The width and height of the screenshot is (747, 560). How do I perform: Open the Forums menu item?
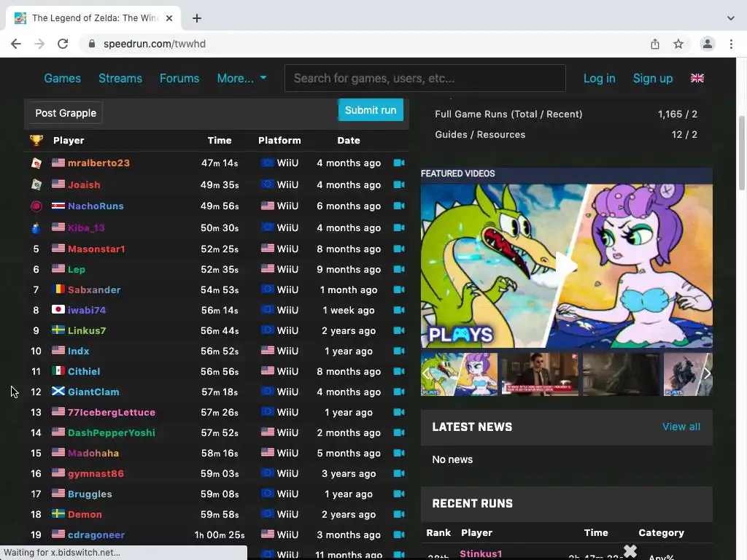pyautogui.click(x=179, y=78)
